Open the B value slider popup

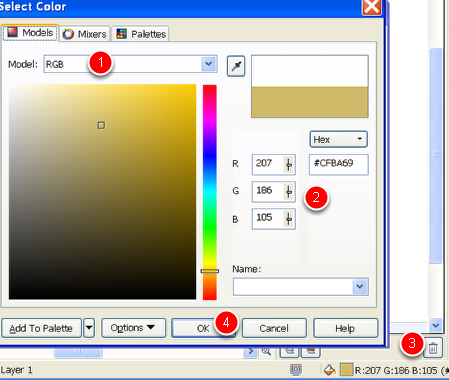coord(289,219)
